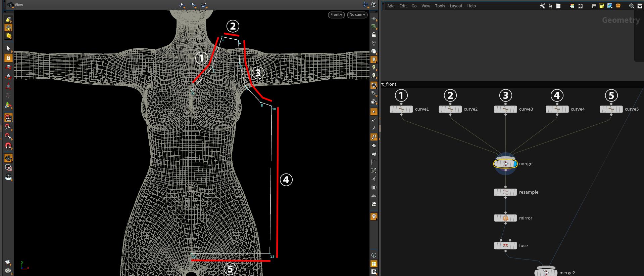The image size is (644, 276).
Task: Toggle primitive snapping magnet with curve
Action: pyautogui.click(x=8, y=127)
